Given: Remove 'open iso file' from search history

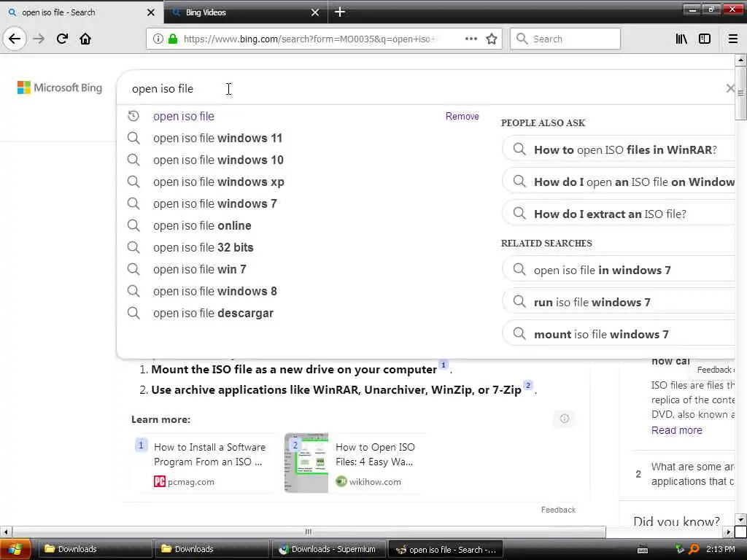Looking at the screenshot, I should click(x=462, y=116).
